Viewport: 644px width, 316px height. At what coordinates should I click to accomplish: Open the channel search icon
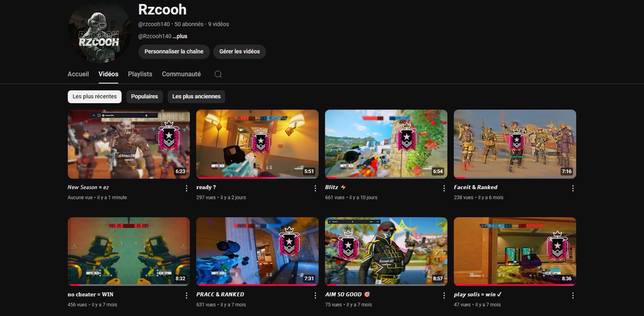click(218, 74)
